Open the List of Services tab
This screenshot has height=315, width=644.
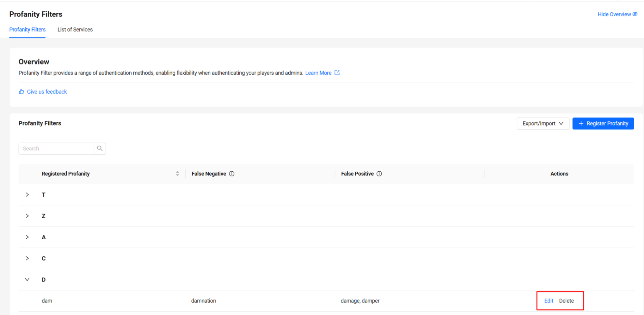pos(75,30)
